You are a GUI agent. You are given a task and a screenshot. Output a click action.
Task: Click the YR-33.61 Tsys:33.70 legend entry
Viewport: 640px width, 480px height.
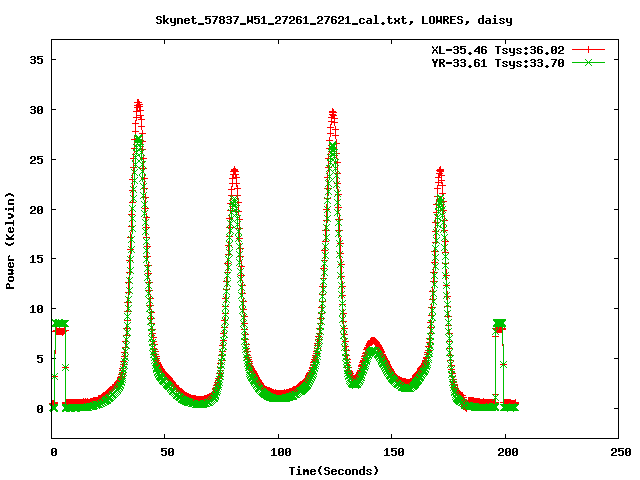[498, 63]
